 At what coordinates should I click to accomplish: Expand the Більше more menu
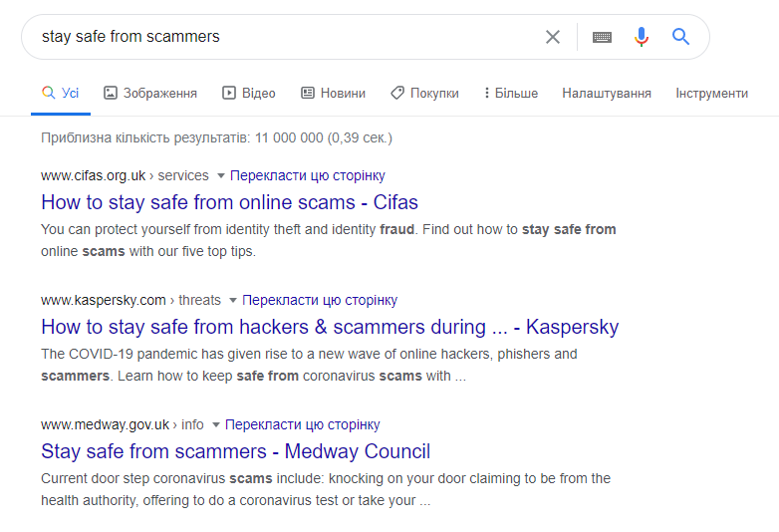click(511, 93)
